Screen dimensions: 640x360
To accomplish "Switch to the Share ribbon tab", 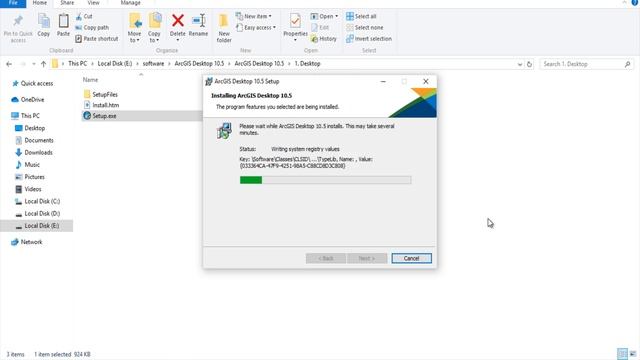I will click(67, 3).
